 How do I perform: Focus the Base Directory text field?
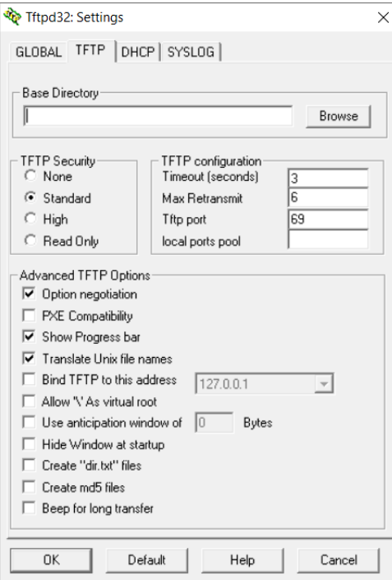[x=158, y=116]
